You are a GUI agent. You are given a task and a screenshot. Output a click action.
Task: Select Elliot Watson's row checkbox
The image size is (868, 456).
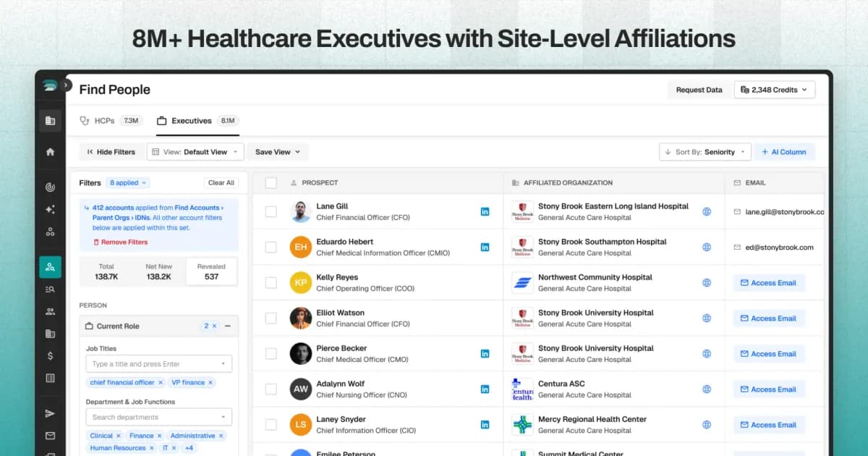tap(271, 318)
